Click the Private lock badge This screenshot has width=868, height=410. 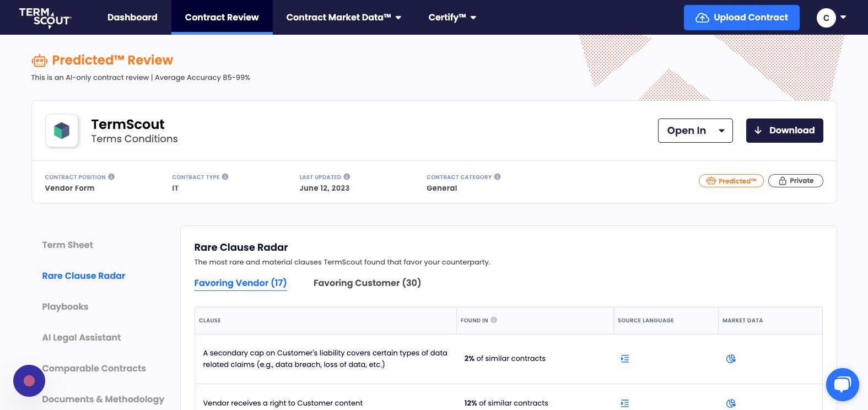795,181
